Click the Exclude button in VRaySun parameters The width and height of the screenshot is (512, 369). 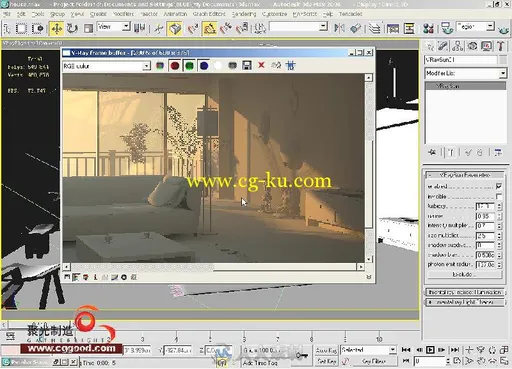click(465, 274)
